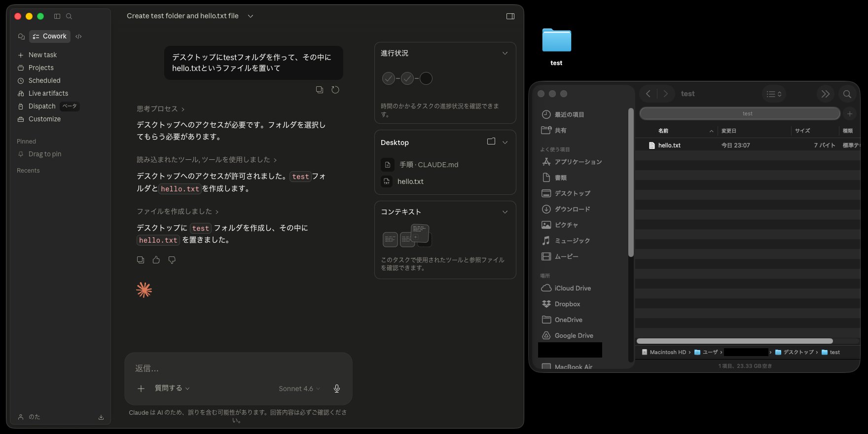Open the Desktop folder icon in panel
868x434 pixels.
coord(491,142)
